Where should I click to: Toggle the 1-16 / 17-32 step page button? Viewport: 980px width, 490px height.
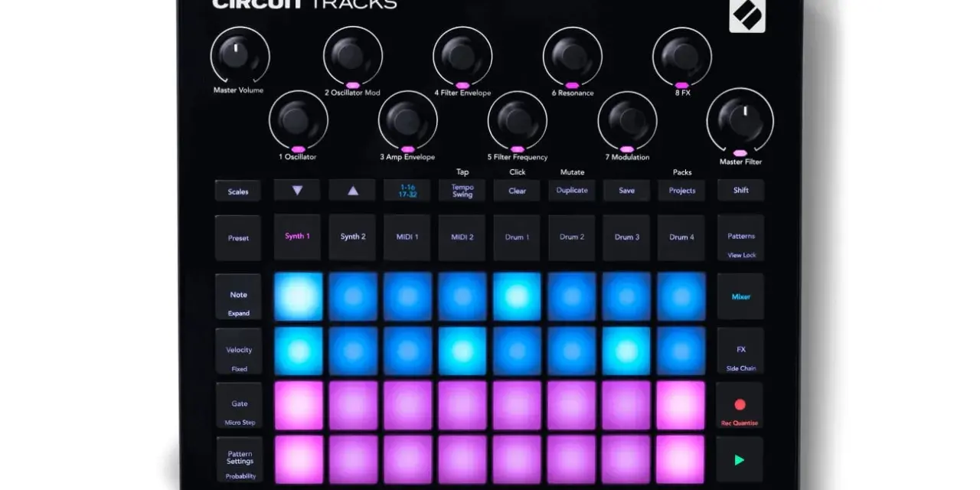point(408,191)
